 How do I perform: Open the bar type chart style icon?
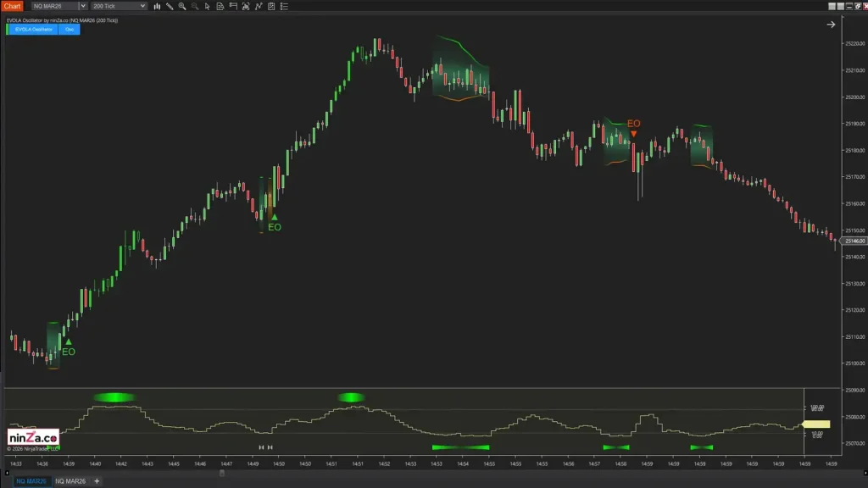point(157,6)
